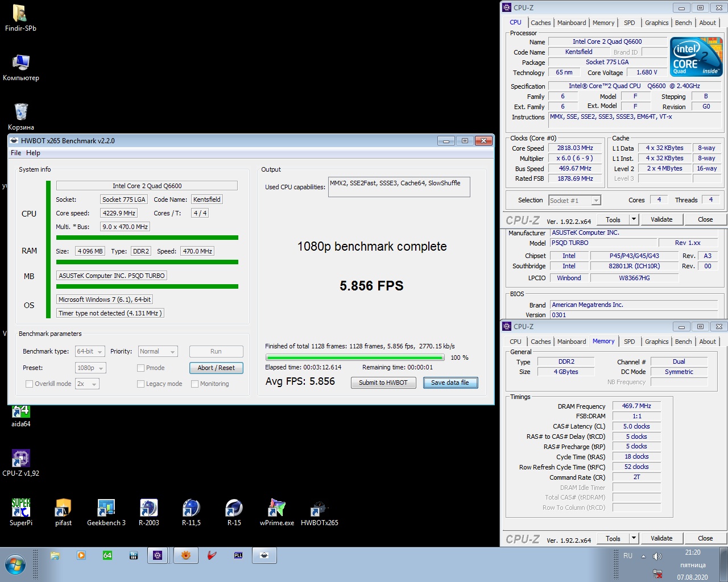Click Close in the lower CPU-Z window
Viewport: 728px width, 582px height.
pyautogui.click(x=705, y=538)
